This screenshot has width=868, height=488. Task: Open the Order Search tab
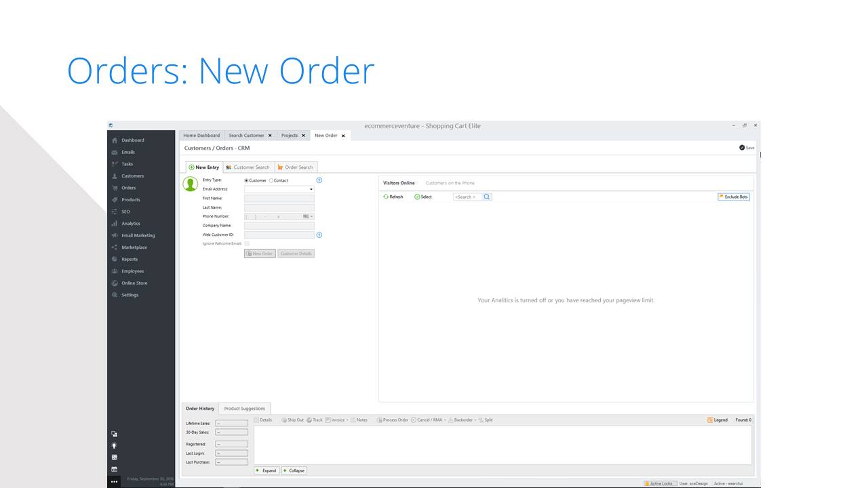[x=296, y=167]
